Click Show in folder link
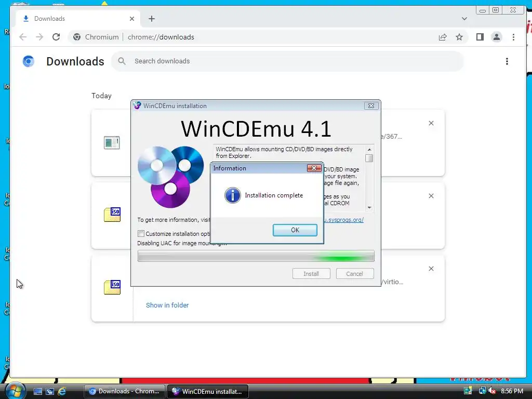Image resolution: width=532 pixels, height=399 pixels. point(167,305)
